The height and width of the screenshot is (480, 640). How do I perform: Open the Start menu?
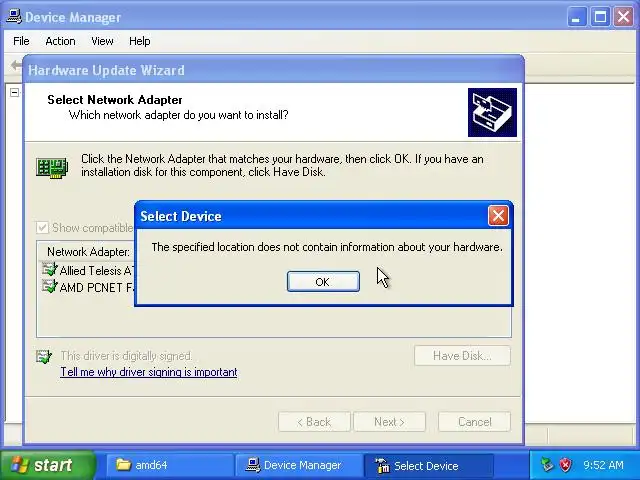48,465
